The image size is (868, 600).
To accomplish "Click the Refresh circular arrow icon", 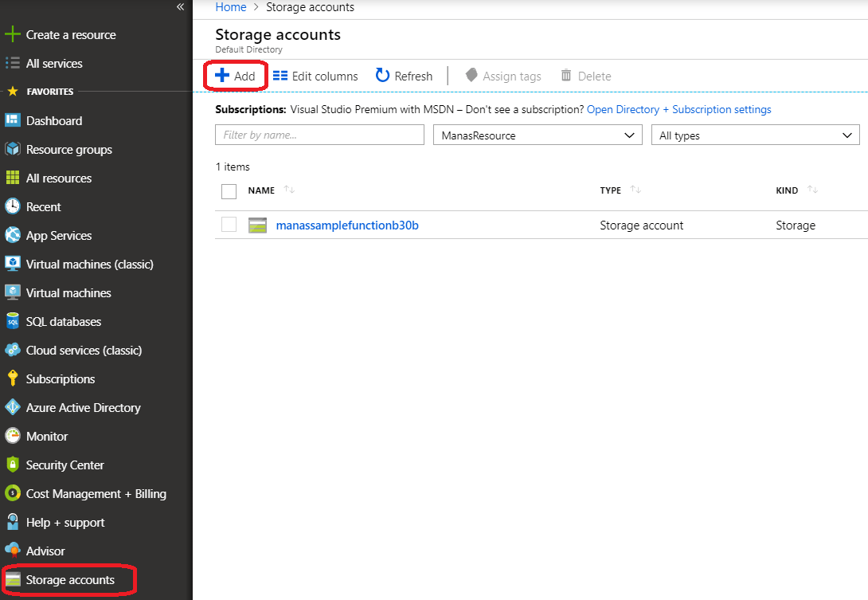I will point(382,76).
